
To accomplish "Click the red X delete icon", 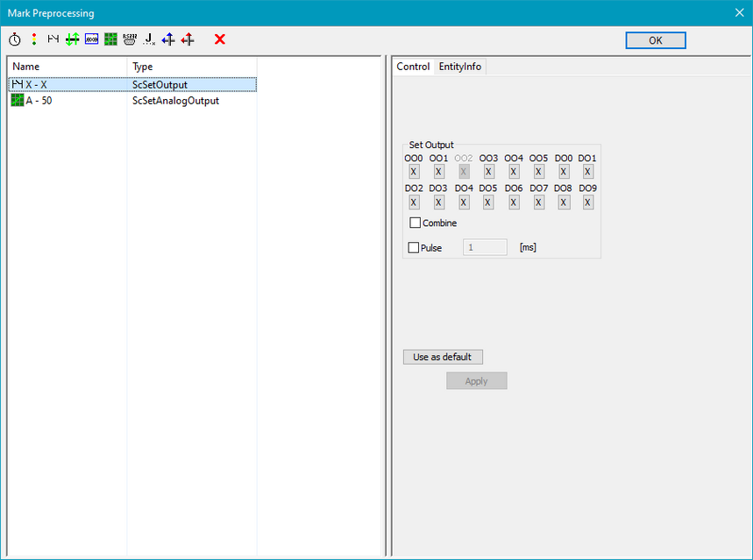I will tap(220, 39).
